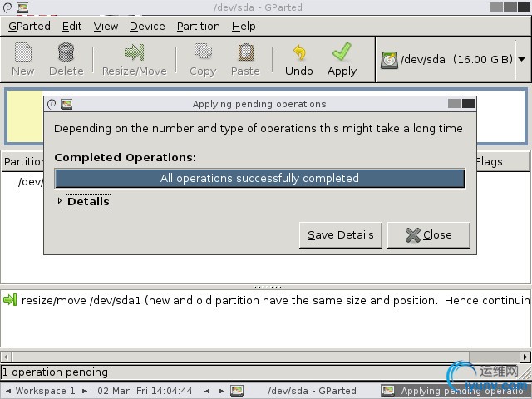Click the horizontal scrollbar left arrow
This screenshot has height=399, width=532.
click(x=6, y=357)
